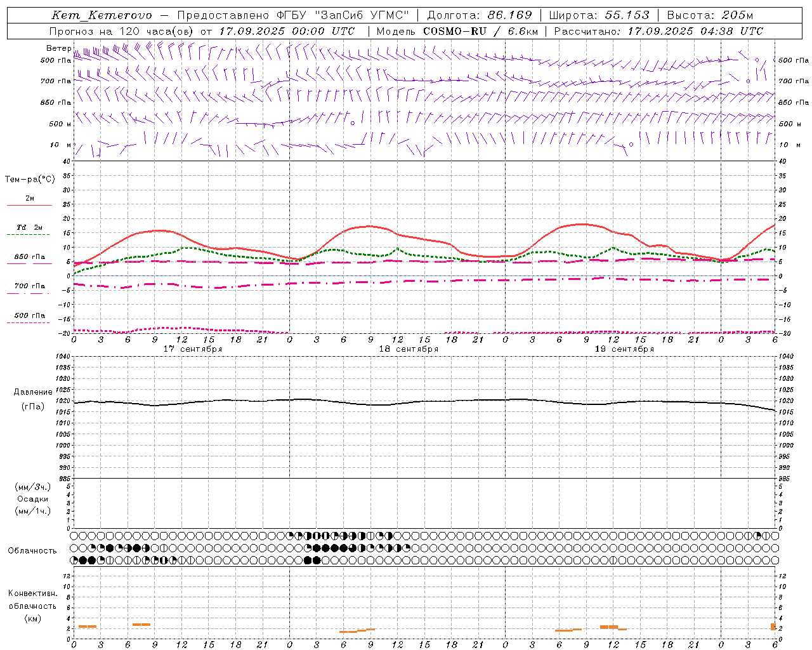Screen dimensions: 812x650
Task: Click the "700 гПа" temperature legend entry
Action: (30, 286)
